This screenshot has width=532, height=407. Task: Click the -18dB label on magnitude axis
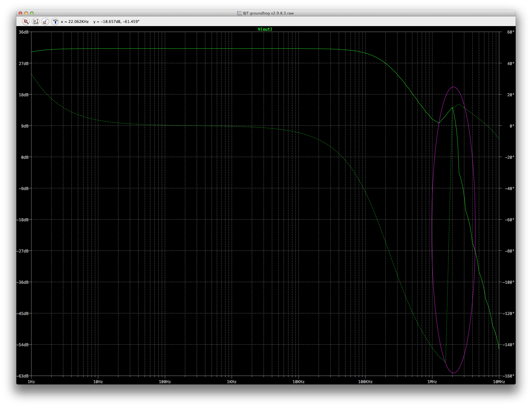tap(23, 220)
